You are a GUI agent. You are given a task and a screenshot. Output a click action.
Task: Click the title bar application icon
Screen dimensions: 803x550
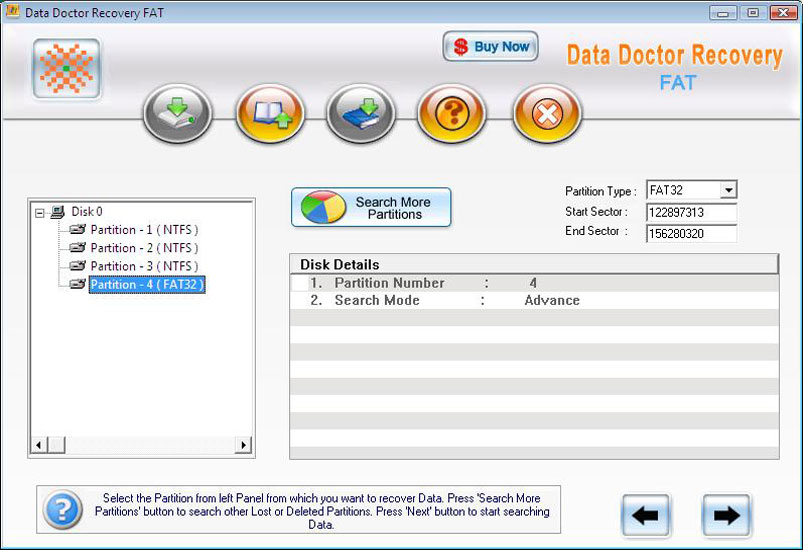[12, 12]
